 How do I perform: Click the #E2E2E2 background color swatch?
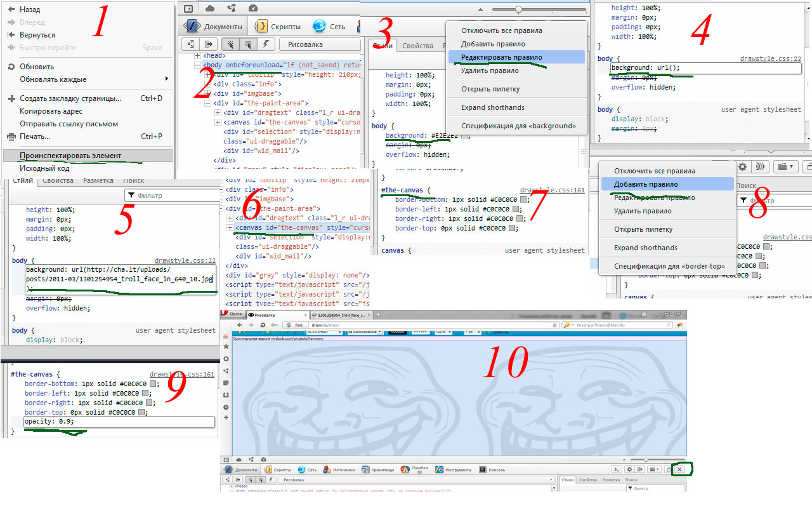465,136
